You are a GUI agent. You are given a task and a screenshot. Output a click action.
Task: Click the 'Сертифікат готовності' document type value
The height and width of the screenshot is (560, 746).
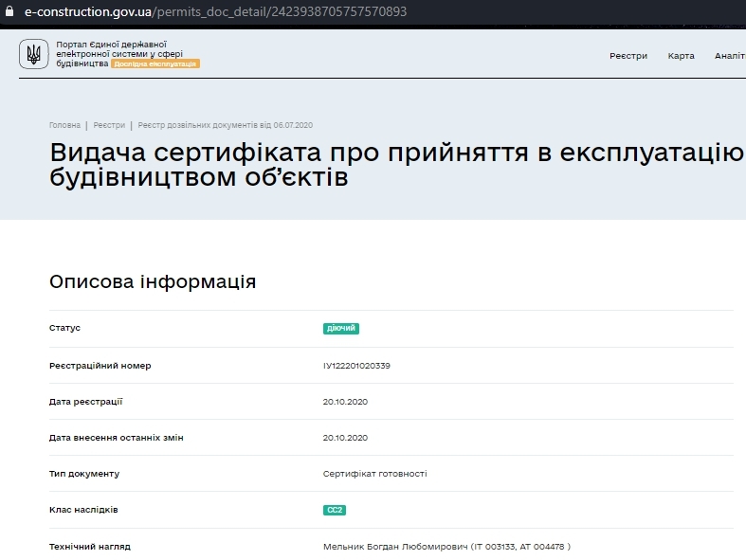tap(375, 474)
